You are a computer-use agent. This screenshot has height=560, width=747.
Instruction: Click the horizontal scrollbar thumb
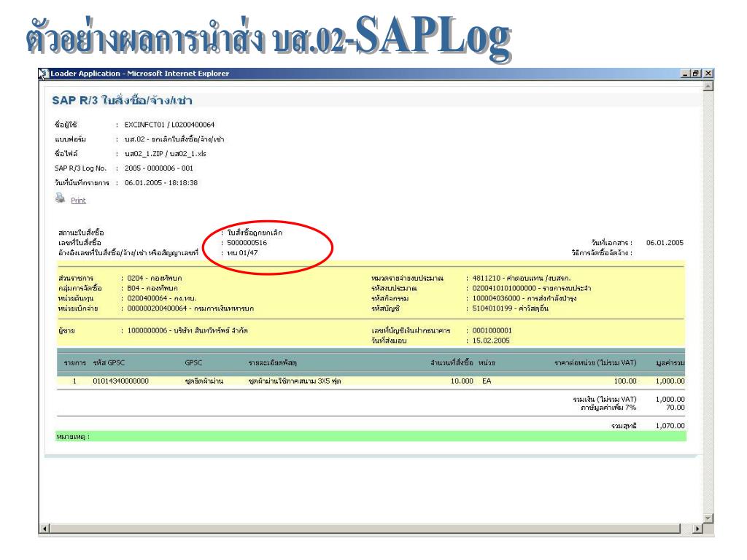click(365, 529)
